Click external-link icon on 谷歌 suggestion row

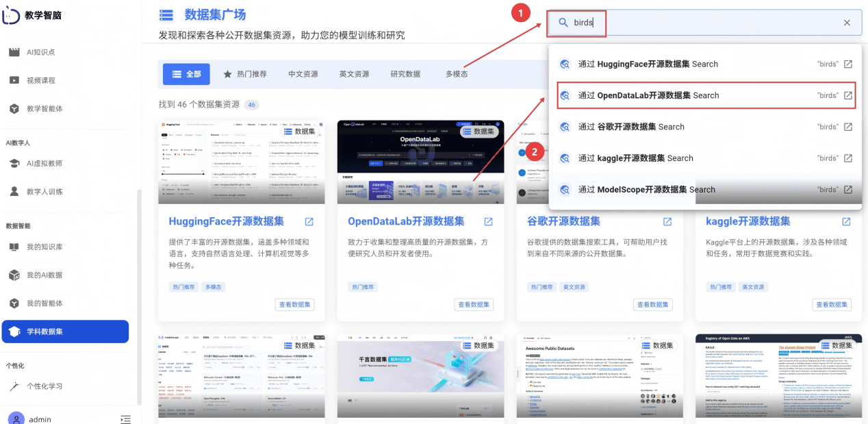click(x=848, y=127)
